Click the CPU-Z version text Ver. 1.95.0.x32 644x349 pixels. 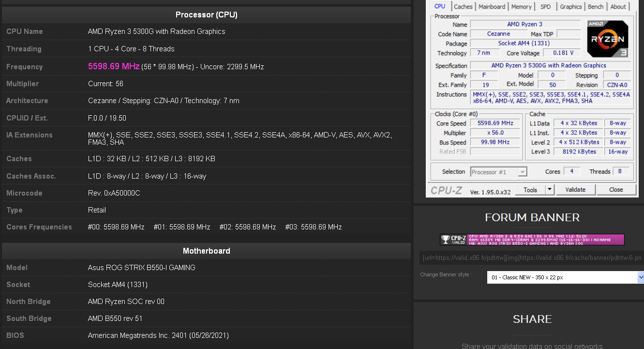click(490, 192)
